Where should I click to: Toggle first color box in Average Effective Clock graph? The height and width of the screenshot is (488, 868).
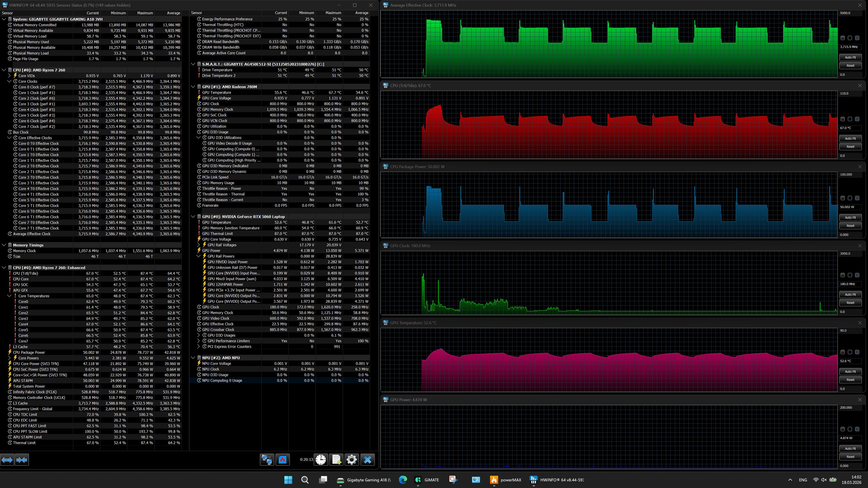[x=843, y=38]
